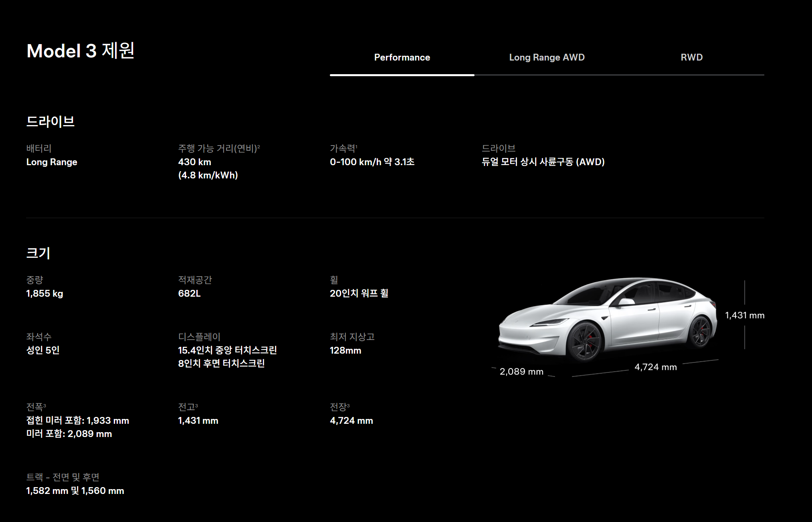Open the RWD specs tab
This screenshot has width=812, height=522.
click(691, 57)
